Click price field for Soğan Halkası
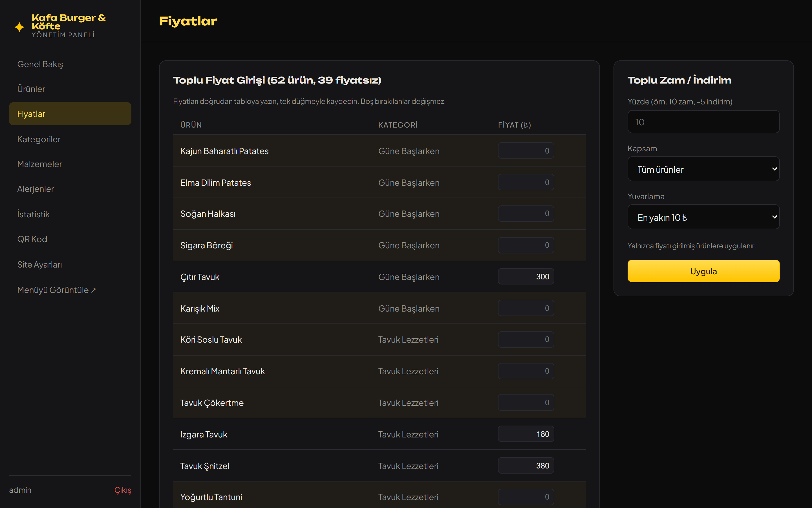The height and width of the screenshot is (508, 812). (526, 214)
